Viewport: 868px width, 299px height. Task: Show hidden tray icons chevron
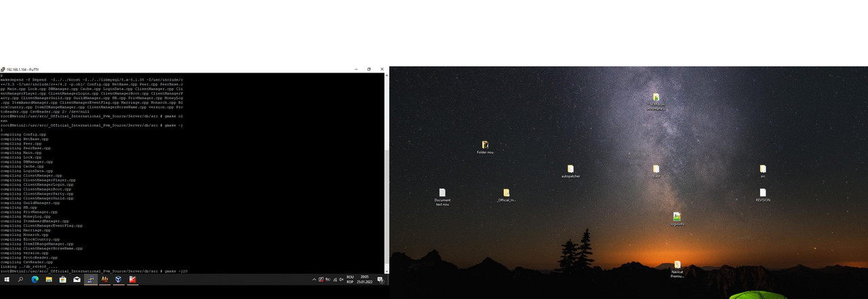tap(314, 279)
